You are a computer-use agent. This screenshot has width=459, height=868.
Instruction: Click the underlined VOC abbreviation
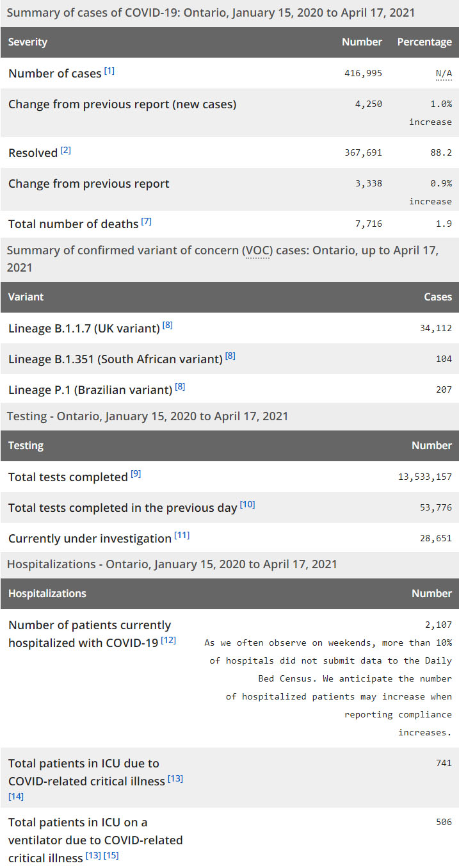[x=258, y=250]
